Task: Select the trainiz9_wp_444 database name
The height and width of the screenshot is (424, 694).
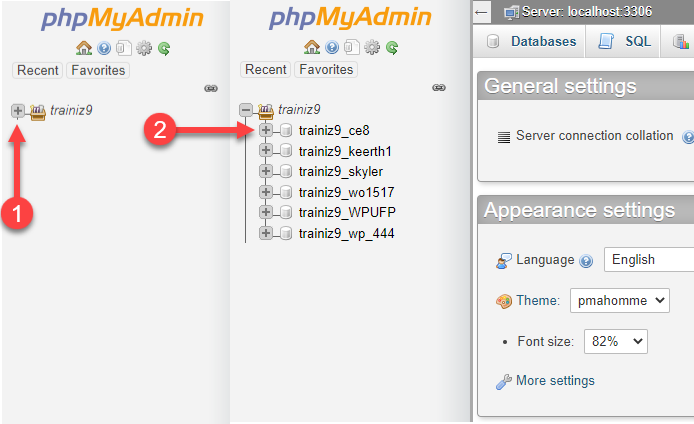Action: (x=347, y=234)
